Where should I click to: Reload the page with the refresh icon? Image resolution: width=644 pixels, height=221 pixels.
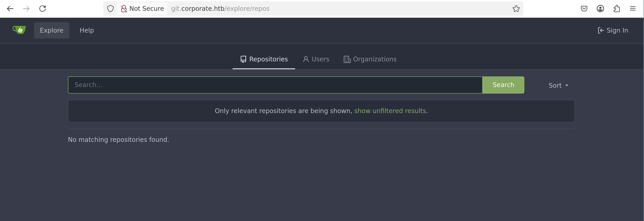coord(43,9)
